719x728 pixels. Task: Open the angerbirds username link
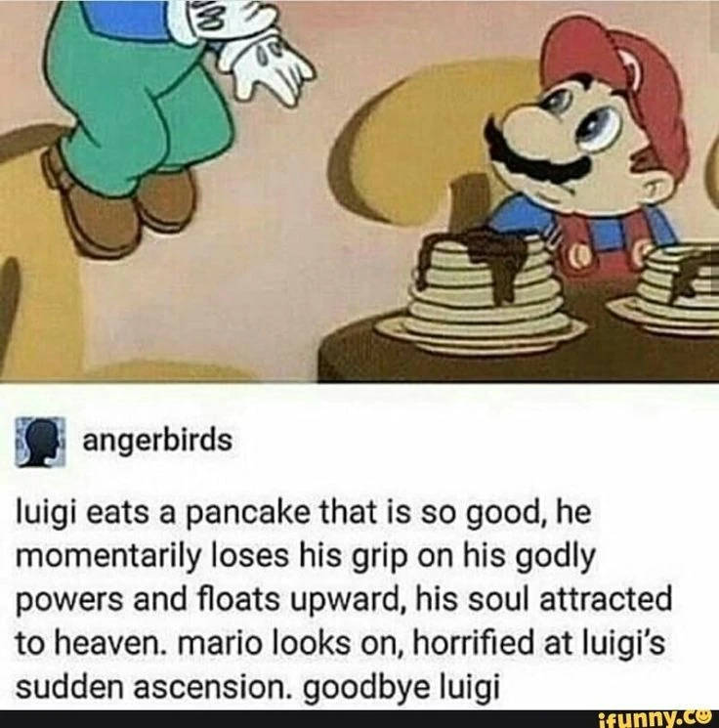coord(157,441)
